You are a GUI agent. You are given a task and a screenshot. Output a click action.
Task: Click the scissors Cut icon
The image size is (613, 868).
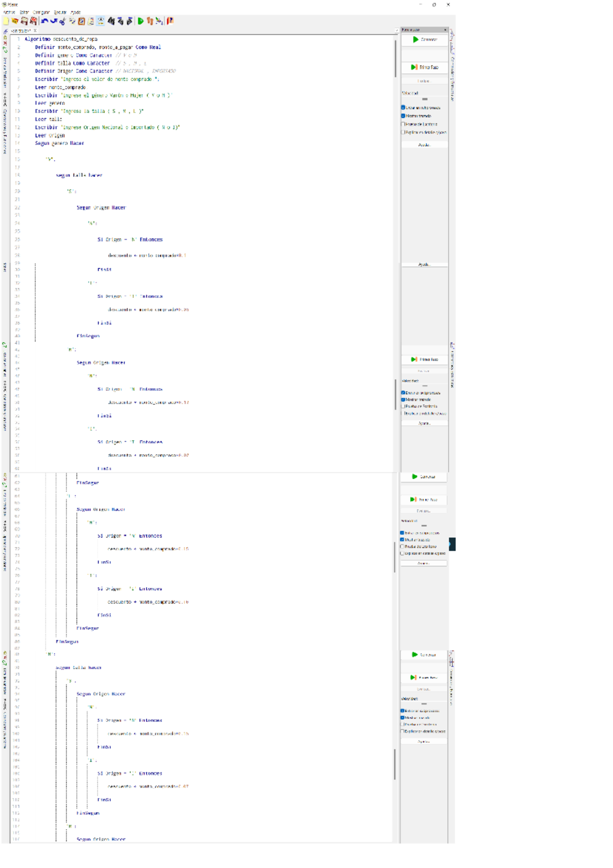(x=62, y=21)
